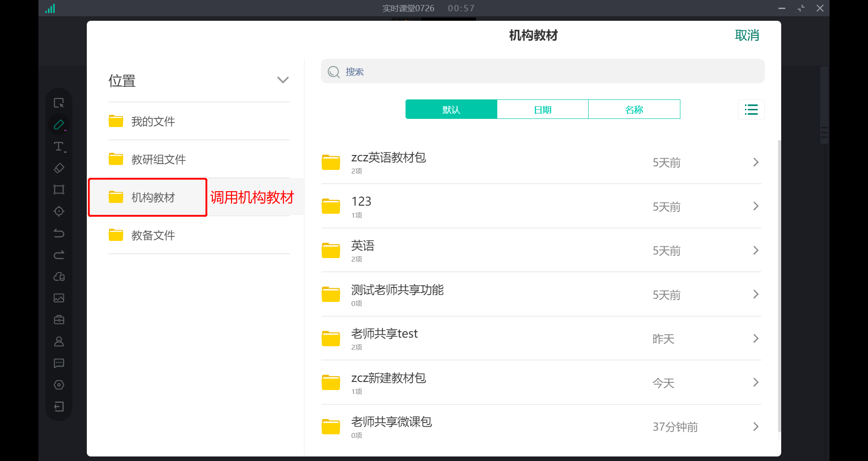Screen dimensions: 868x461
Task: Expand 123 row arrow
Action: tap(756, 206)
